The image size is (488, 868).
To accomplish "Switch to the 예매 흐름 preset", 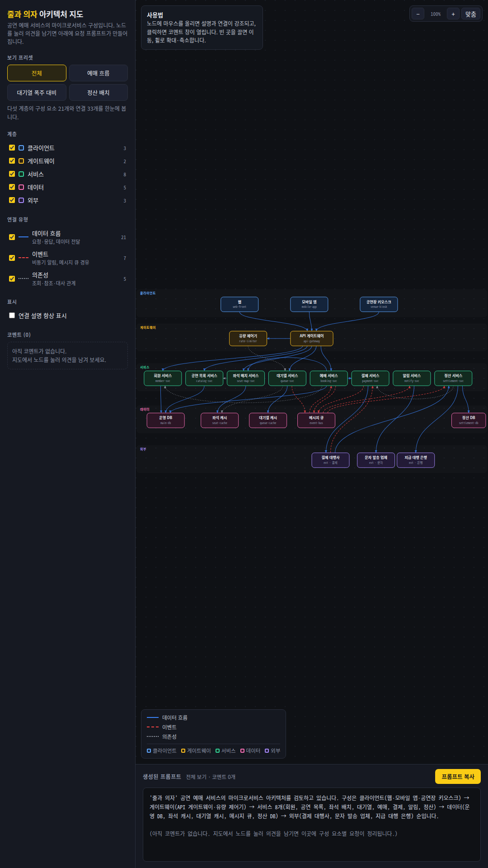I will tap(99, 73).
